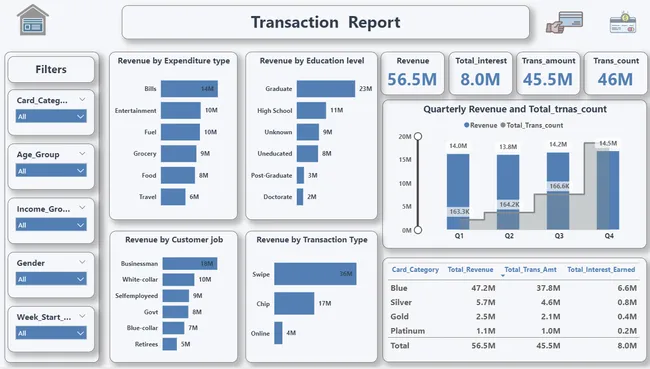The image size is (650, 369).
Task: Click the Total row label in table
Action: [400, 345]
